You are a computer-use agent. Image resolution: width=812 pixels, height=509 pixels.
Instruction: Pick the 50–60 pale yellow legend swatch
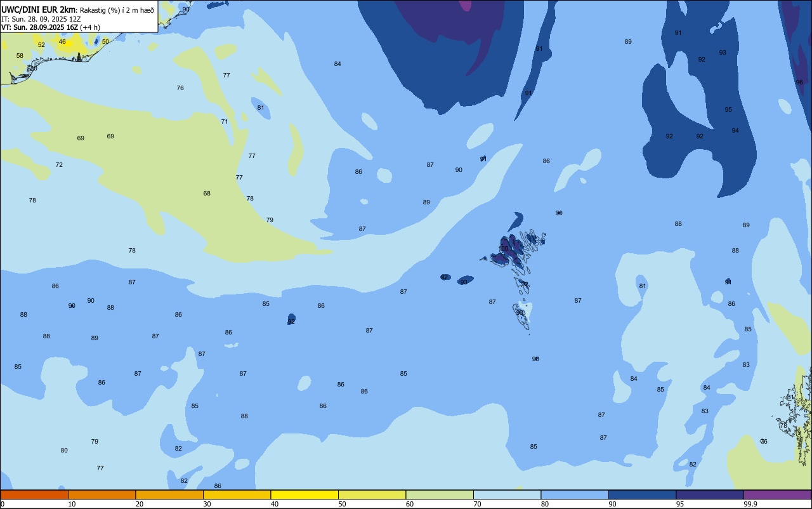pos(372,494)
